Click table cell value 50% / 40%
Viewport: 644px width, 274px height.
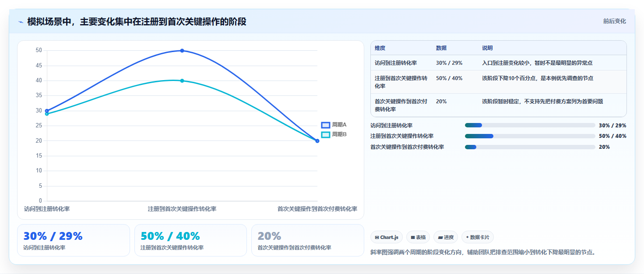[x=449, y=78]
